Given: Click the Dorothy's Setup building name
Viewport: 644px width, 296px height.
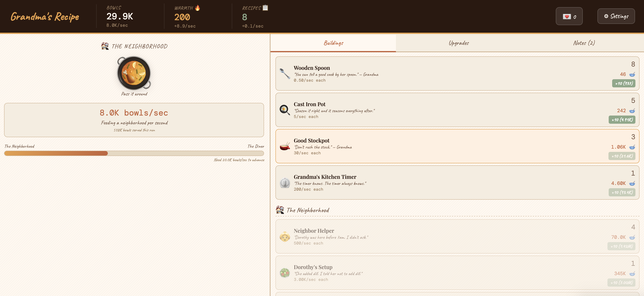Looking at the screenshot, I should pos(313,267).
